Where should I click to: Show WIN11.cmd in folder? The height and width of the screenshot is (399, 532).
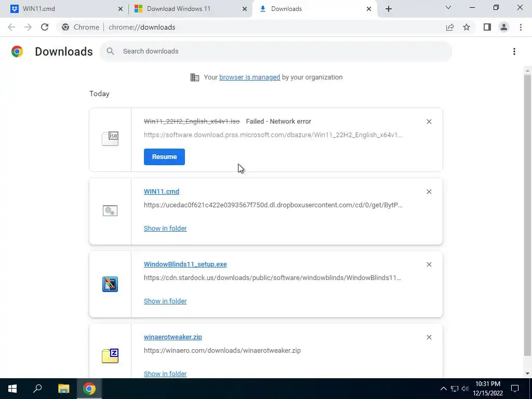tap(165, 229)
